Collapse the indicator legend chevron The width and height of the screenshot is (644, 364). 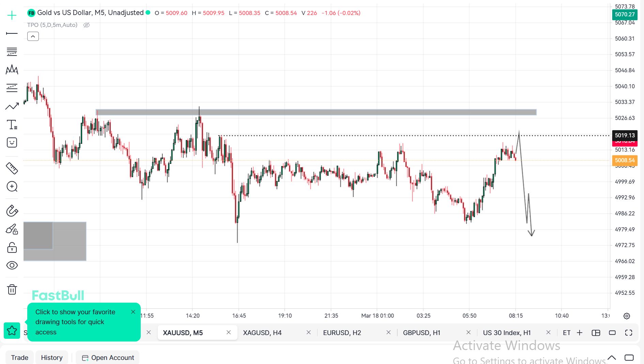tap(33, 36)
